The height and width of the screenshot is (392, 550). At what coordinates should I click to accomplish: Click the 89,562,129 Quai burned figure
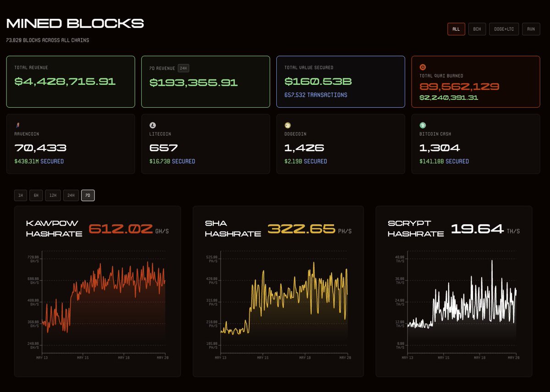click(x=459, y=87)
